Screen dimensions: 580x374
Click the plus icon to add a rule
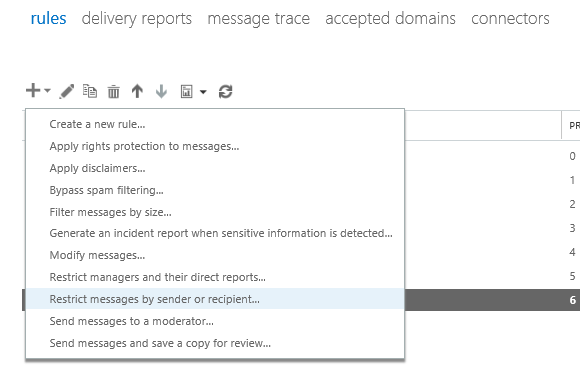point(33,91)
